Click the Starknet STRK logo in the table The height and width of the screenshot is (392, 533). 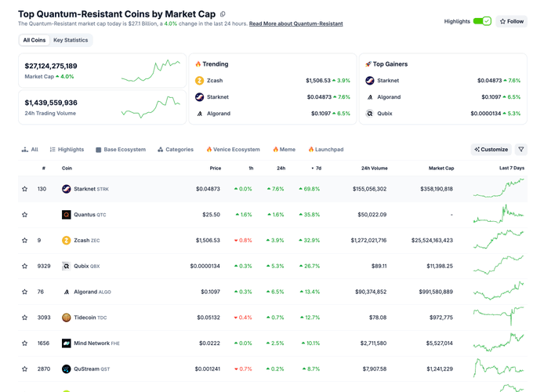pos(67,189)
